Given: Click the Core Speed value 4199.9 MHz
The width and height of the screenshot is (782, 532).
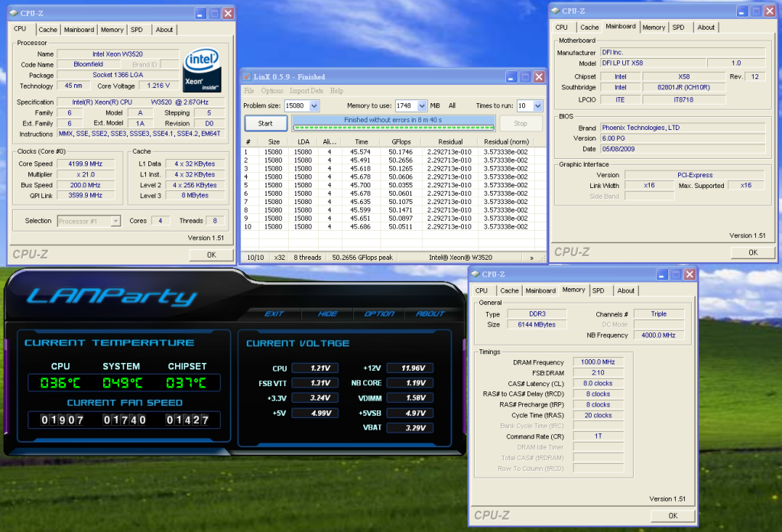Looking at the screenshot, I should pos(86,164).
